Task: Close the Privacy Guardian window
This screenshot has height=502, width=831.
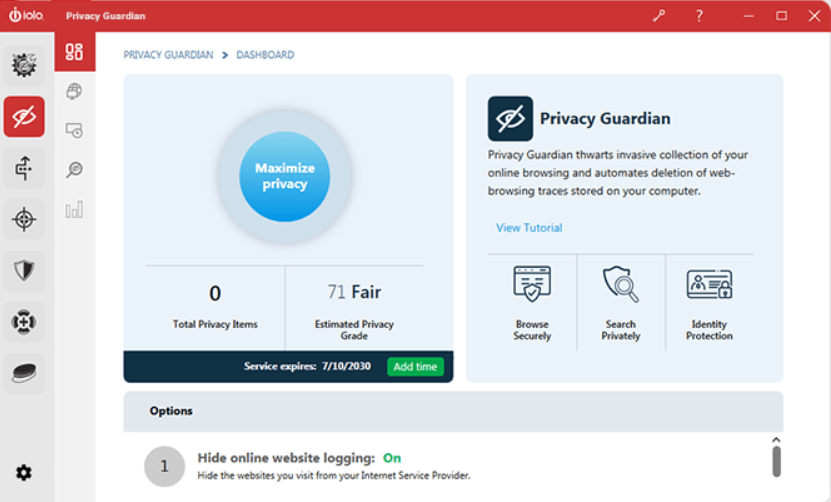Action: 814,16
